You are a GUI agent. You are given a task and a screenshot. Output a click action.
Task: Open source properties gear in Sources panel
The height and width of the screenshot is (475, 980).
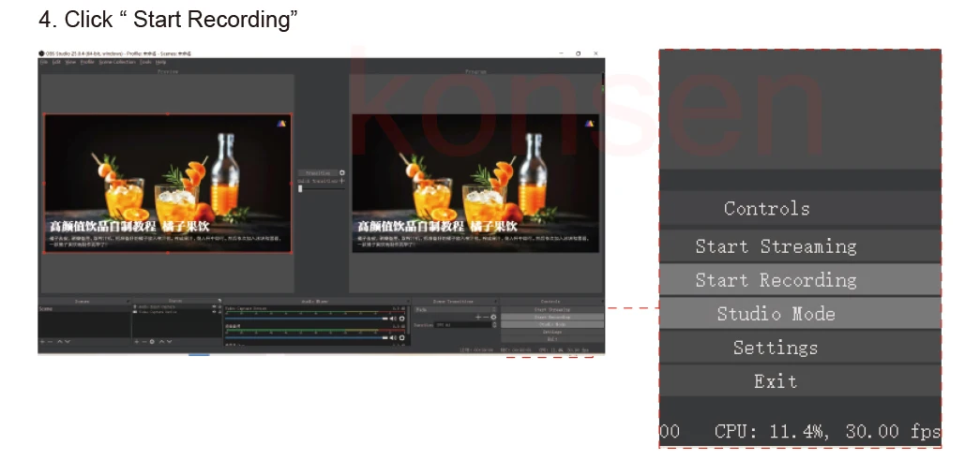(152, 342)
